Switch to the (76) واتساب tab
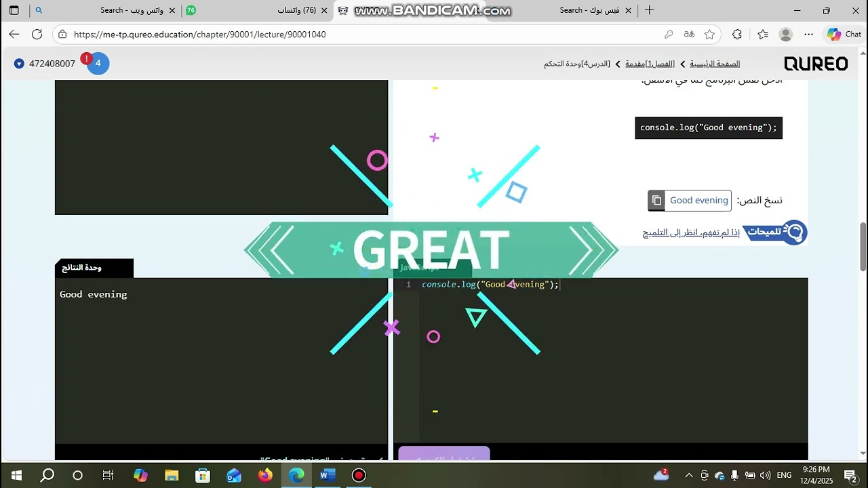Image resolution: width=868 pixels, height=488 pixels. (x=258, y=10)
